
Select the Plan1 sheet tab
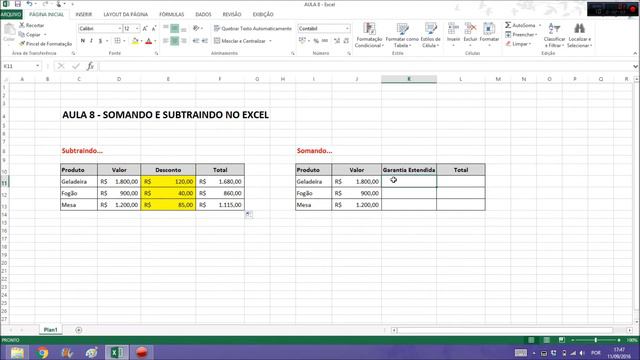coord(50,330)
